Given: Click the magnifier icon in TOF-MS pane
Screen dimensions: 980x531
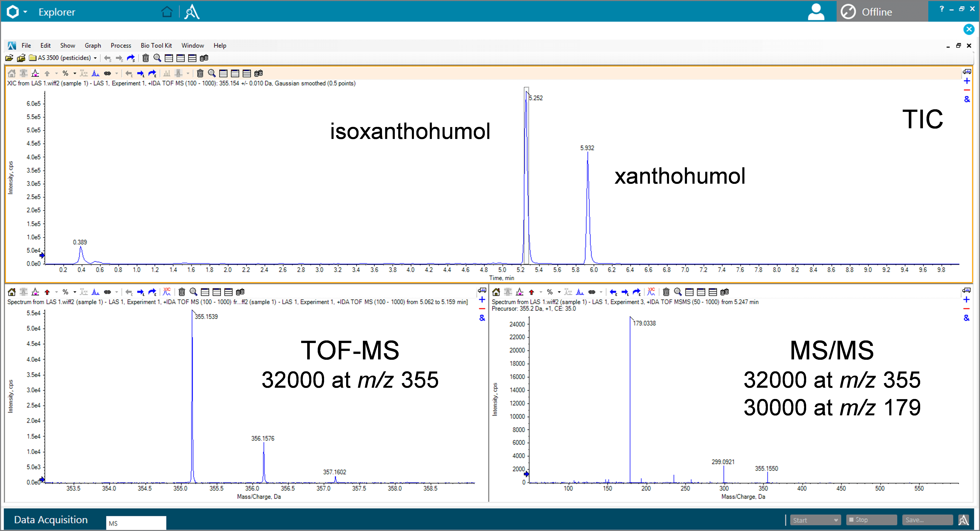Looking at the screenshot, I should 193,292.
